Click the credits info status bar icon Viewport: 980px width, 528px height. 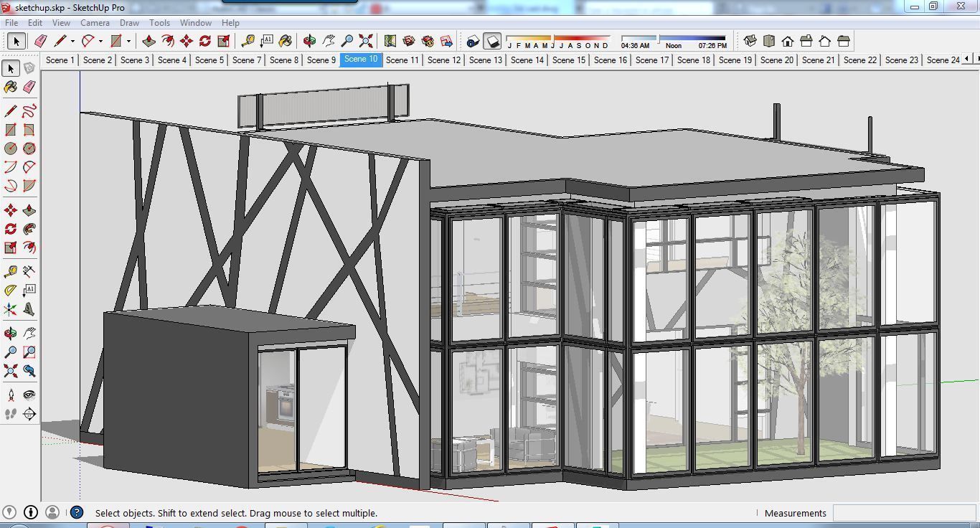click(31, 512)
